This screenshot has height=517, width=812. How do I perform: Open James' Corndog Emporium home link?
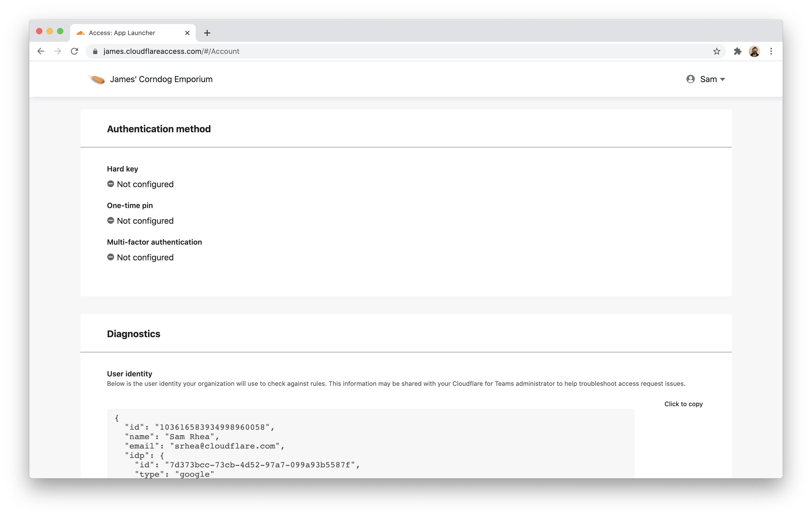(x=161, y=79)
